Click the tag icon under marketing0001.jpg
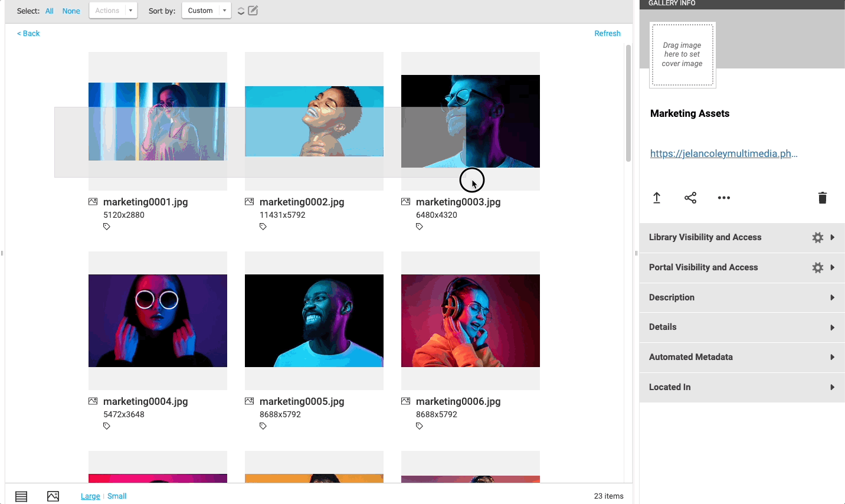 [107, 227]
